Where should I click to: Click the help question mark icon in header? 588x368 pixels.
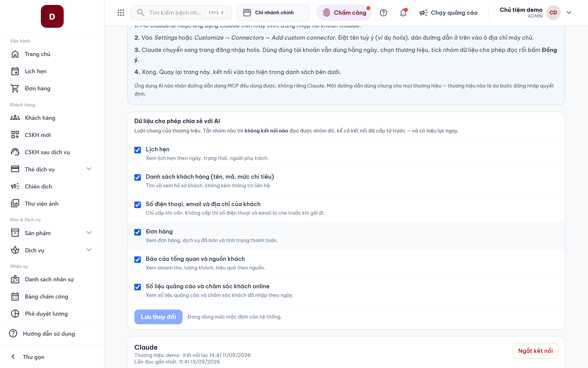tap(383, 13)
